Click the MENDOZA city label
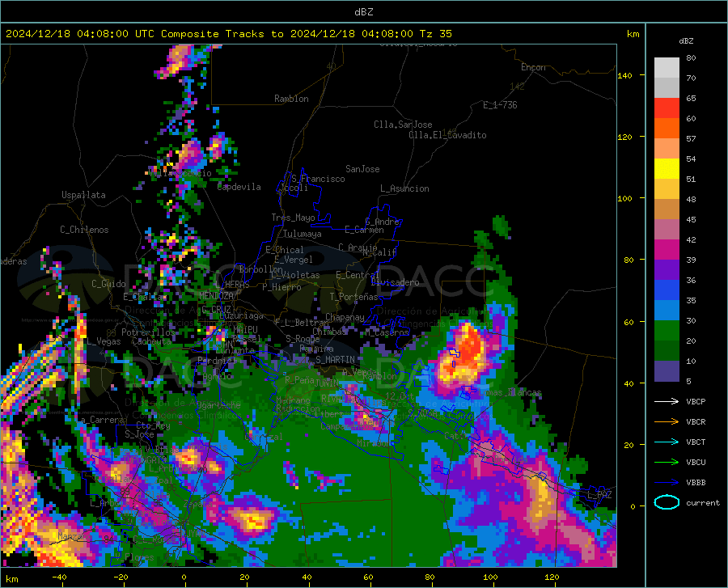 click(x=216, y=295)
